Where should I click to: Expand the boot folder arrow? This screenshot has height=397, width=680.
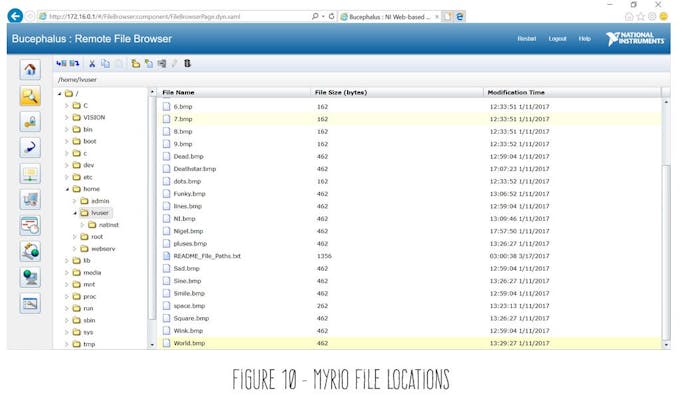pyautogui.click(x=67, y=141)
